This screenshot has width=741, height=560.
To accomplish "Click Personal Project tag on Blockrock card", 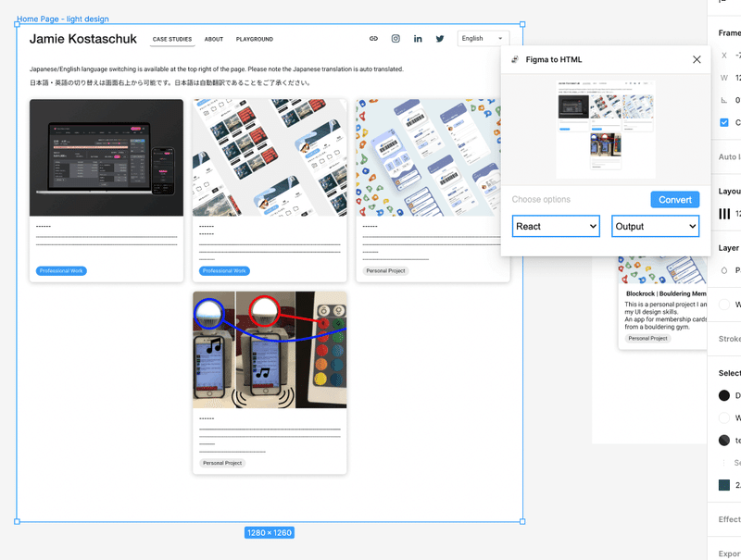I will tap(647, 339).
